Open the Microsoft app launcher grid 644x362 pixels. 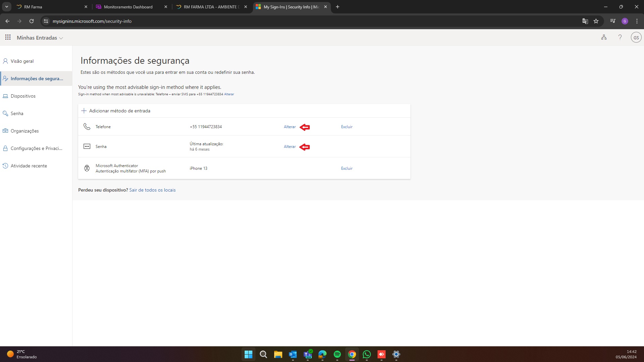(x=8, y=37)
